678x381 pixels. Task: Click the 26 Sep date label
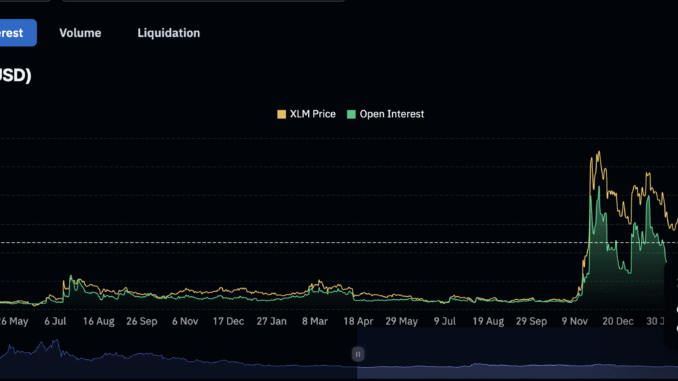142,321
